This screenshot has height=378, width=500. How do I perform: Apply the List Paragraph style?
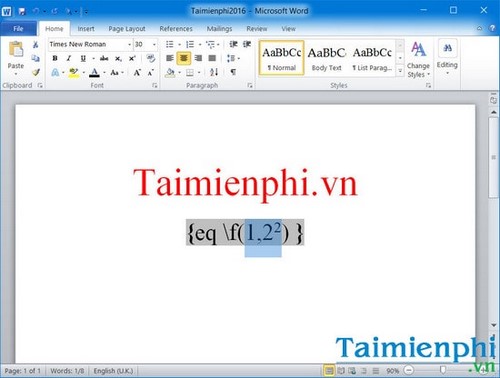point(372,58)
